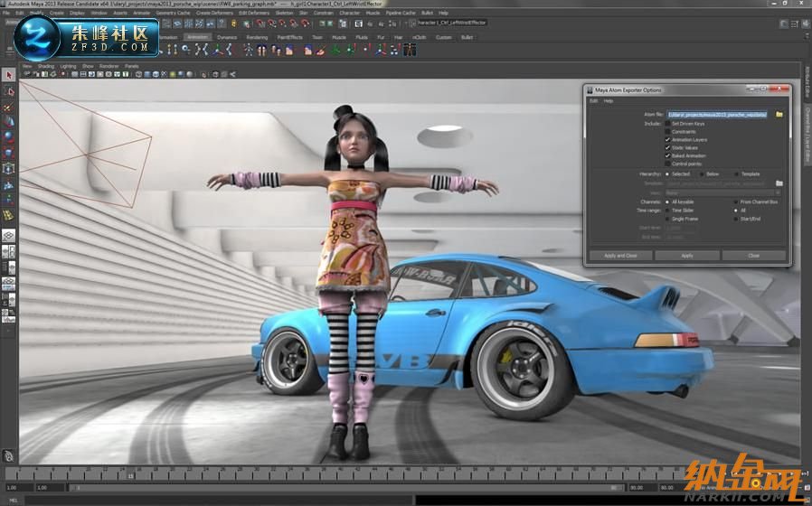
Task: Open the vertical Attribute Editor tab on the right edge
Action: pos(807,81)
